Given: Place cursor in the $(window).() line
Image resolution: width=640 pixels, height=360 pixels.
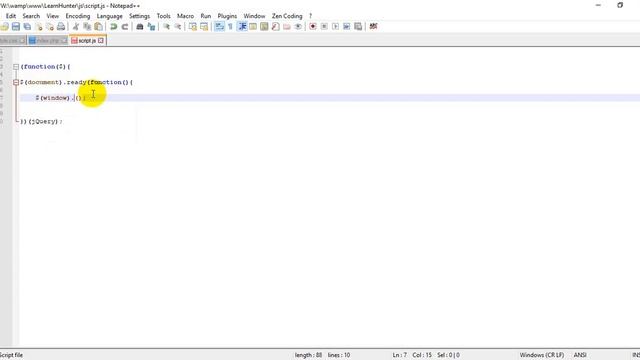Looking at the screenshot, I should pos(330,98).
